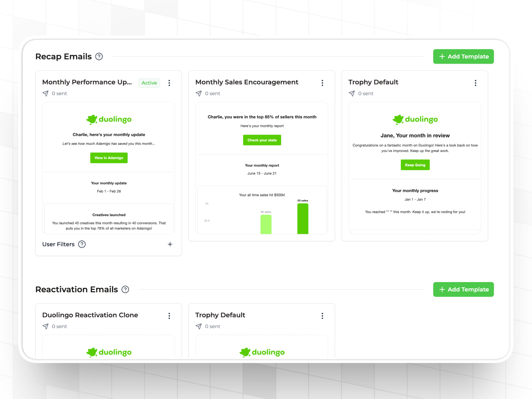The height and width of the screenshot is (399, 532).
Task: Click 'Your all time sales hit $500k!' text
Action: click(x=262, y=195)
